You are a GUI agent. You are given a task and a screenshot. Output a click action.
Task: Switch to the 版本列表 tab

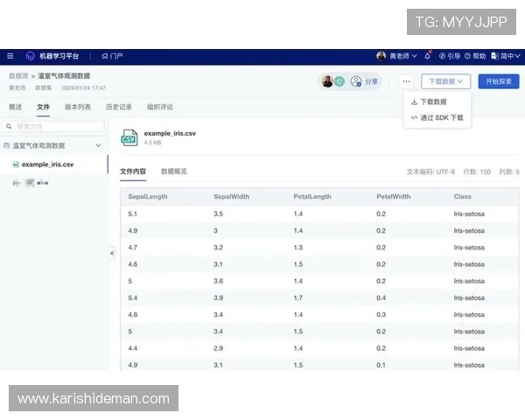click(78, 107)
